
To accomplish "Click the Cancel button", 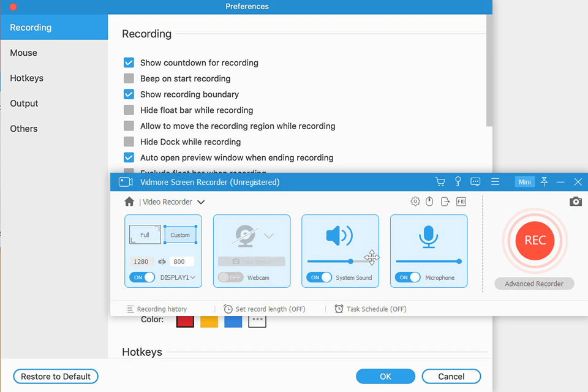I will (451, 376).
